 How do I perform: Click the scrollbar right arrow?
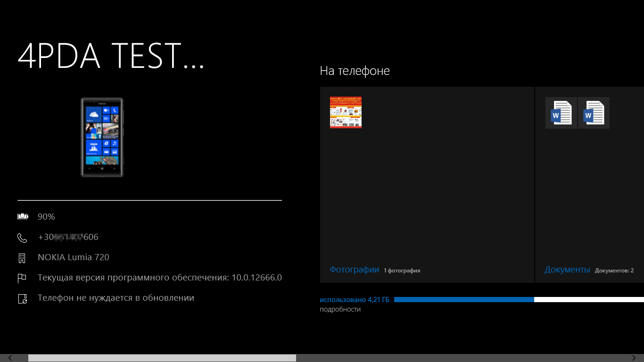coord(634,358)
